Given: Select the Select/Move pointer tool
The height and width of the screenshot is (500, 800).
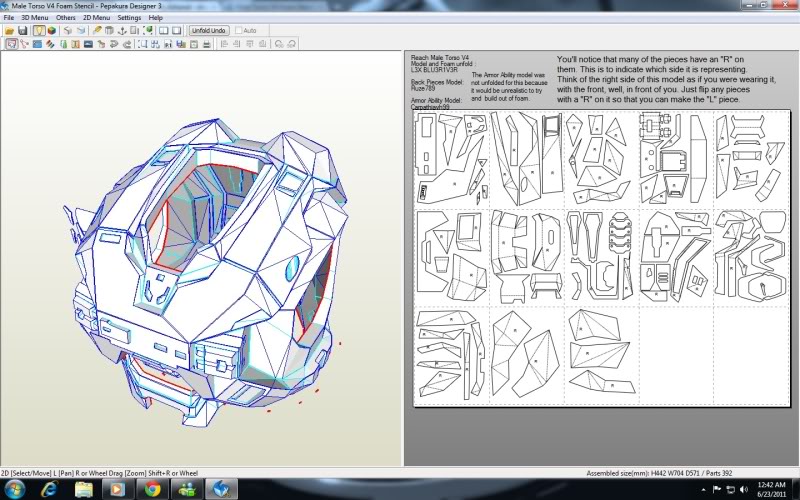Looking at the screenshot, I should tap(12, 44).
